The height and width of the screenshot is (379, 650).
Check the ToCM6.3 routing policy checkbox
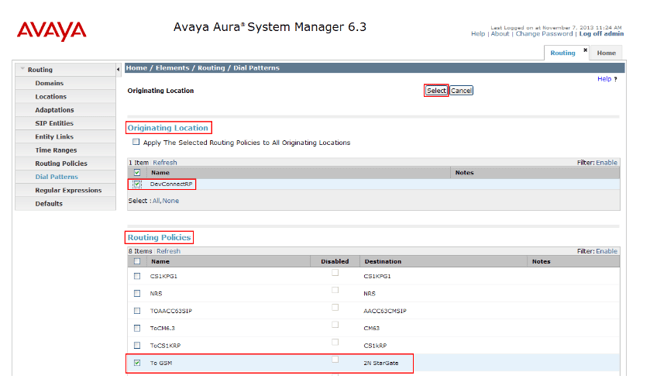pyautogui.click(x=137, y=328)
